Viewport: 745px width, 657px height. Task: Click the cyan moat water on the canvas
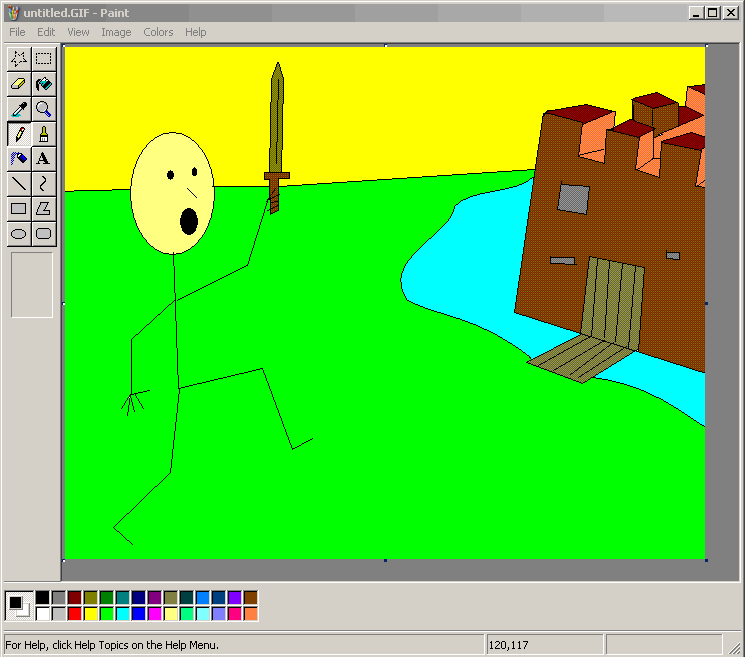(466, 266)
